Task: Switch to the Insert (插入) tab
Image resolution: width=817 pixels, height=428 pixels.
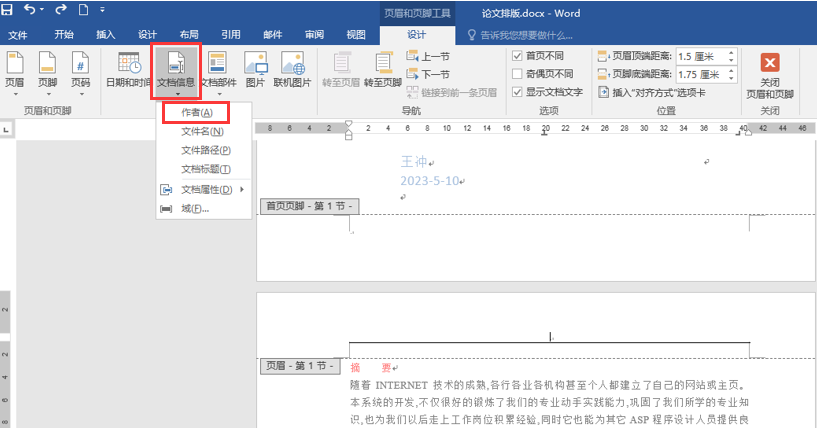Action: 105,34
